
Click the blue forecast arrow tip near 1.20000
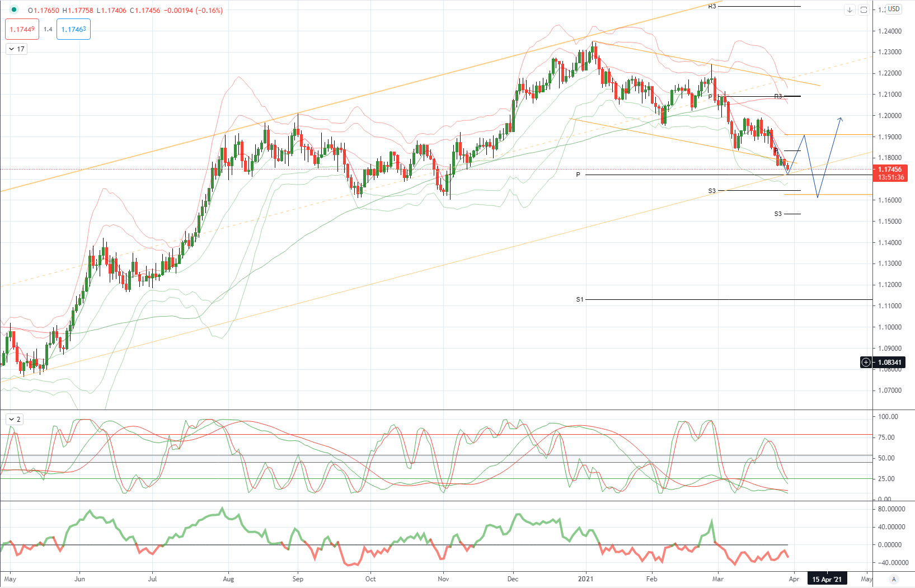tap(840, 118)
